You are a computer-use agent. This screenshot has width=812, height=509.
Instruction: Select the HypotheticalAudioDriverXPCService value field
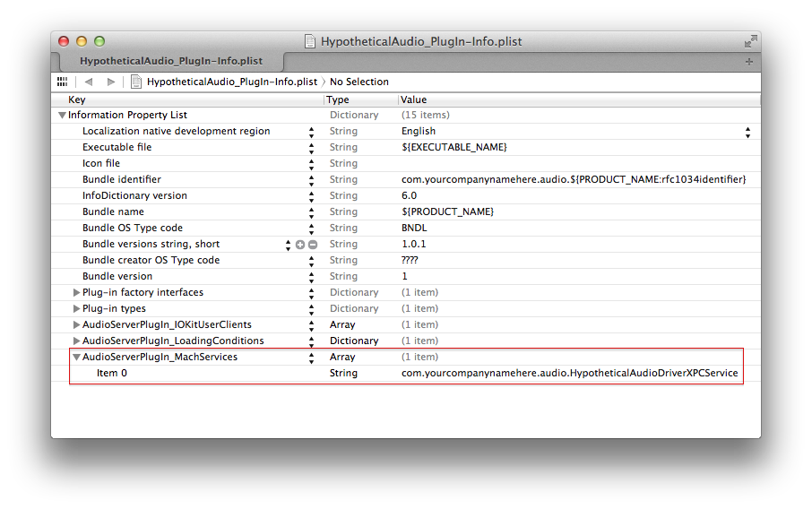tap(569, 374)
